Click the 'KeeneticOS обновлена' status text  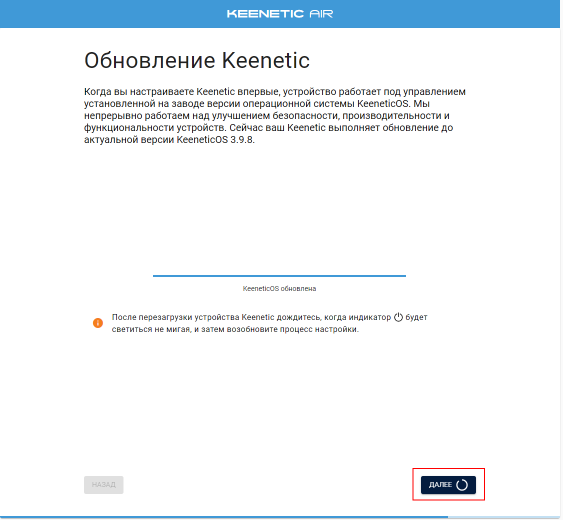click(x=279, y=288)
